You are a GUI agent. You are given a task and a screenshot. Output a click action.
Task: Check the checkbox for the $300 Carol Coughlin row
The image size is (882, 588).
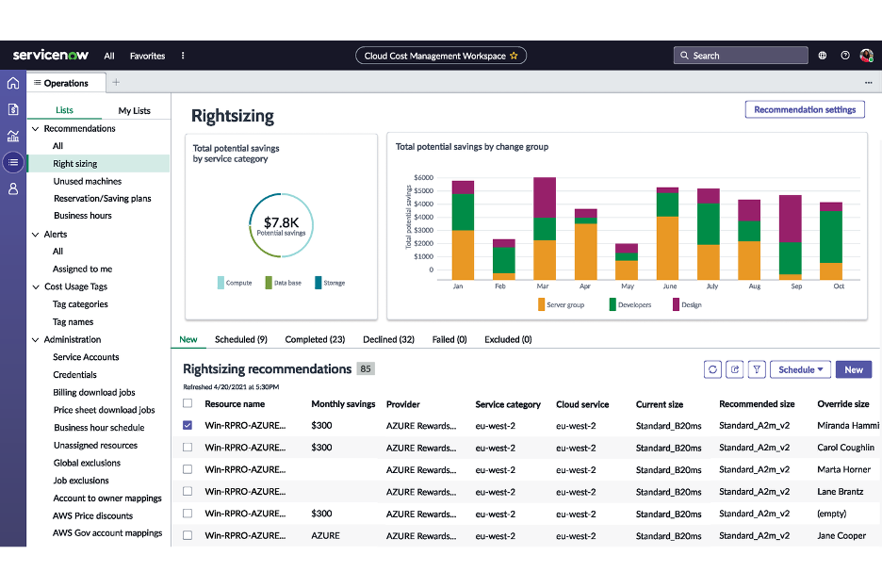(x=187, y=448)
